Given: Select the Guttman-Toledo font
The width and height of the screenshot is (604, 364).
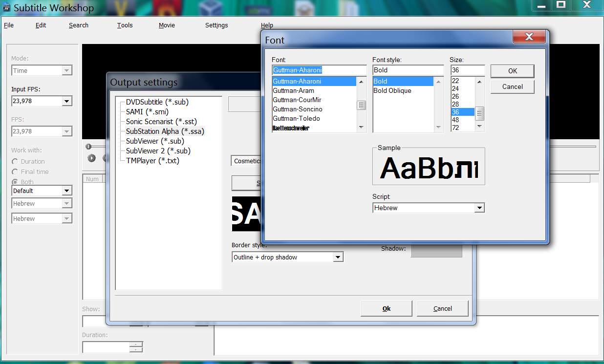Looking at the screenshot, I should pyautogui.click(x=314, y=119).
